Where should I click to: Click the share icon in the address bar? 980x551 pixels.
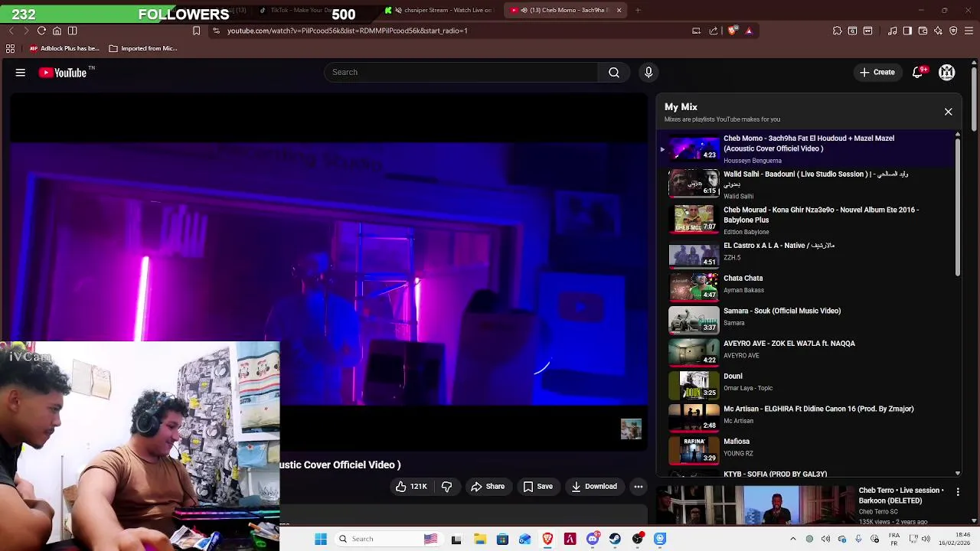point(714,31)
